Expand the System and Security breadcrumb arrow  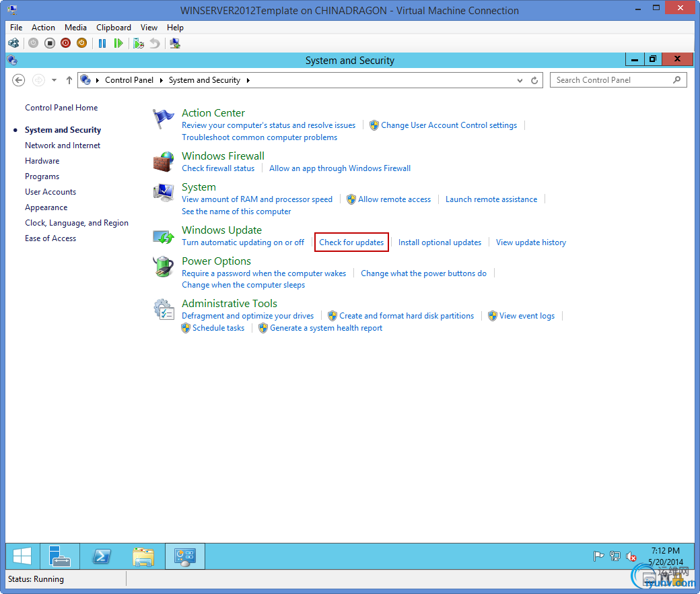pyautogui.click(x=248, y=80)
